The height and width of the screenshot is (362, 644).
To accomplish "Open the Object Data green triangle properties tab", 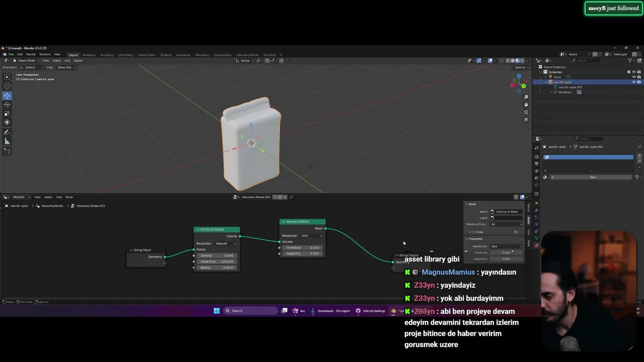I will [x=536, y=238].
